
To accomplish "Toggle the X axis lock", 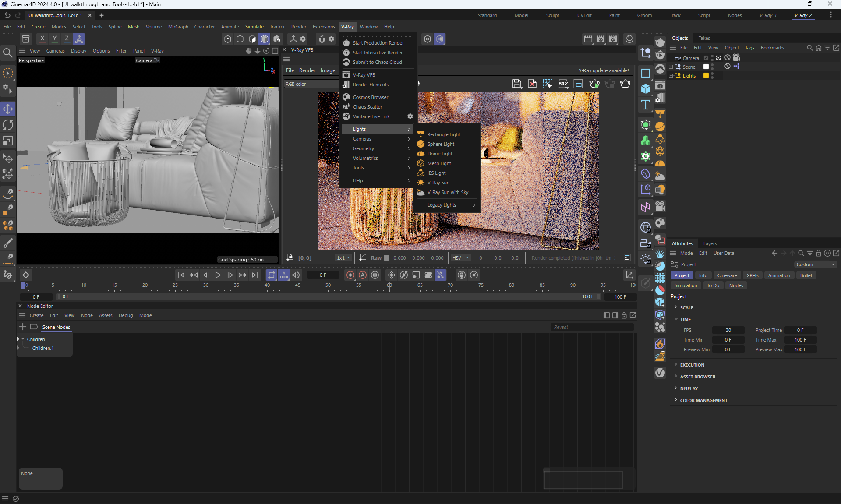I will [x=42, y=39].
